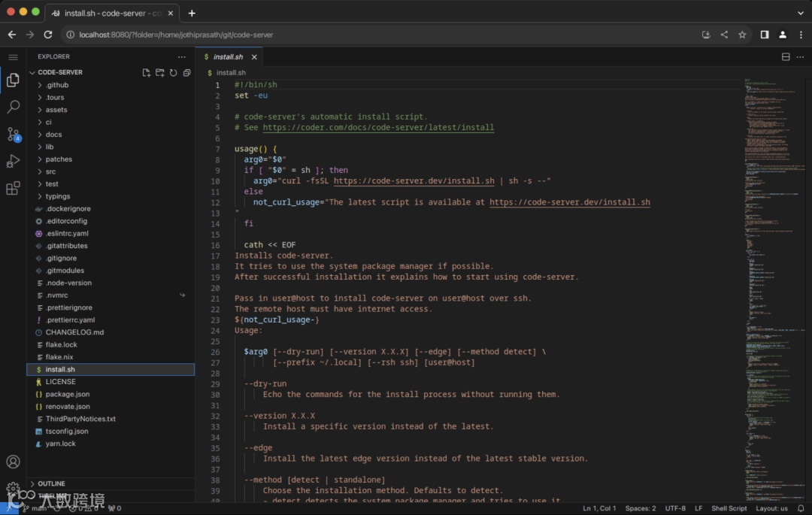Expand the OUTLINE section
Screen dimensions: 812x515
[51, 483]
